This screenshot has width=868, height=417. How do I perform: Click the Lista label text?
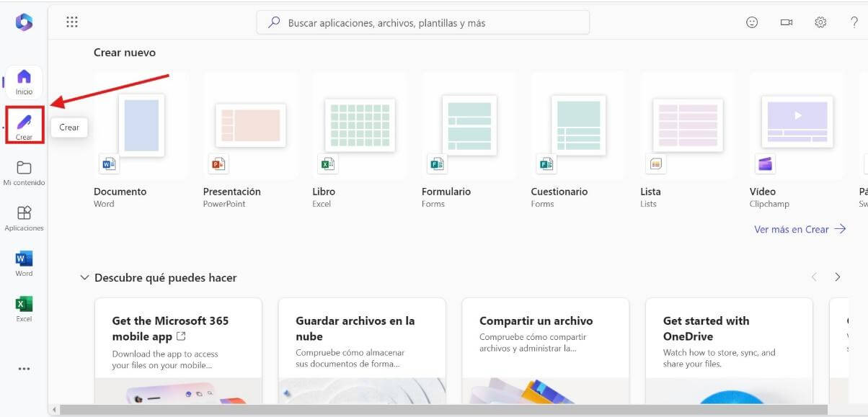(x=650, y=192)
